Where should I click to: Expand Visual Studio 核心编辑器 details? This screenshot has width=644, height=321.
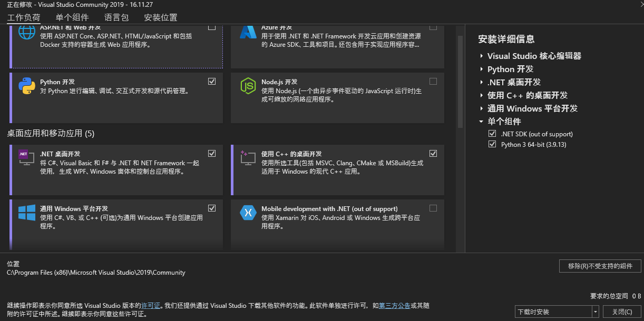482,56
